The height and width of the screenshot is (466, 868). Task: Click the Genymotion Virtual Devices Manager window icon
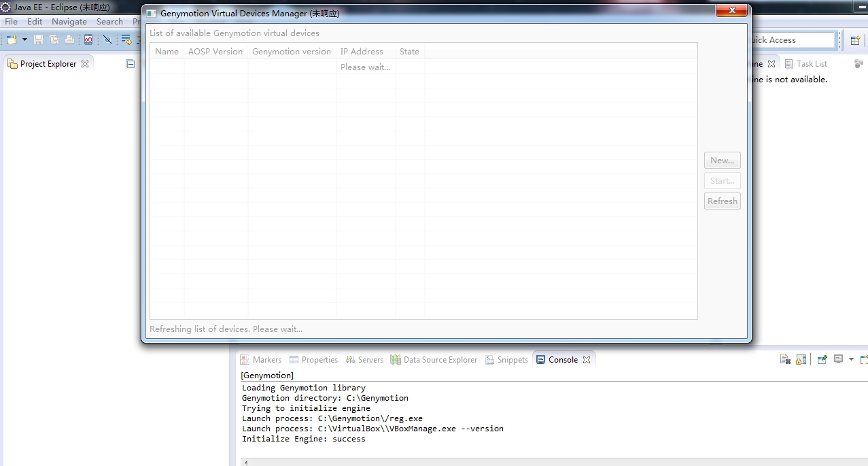point(152,13)
